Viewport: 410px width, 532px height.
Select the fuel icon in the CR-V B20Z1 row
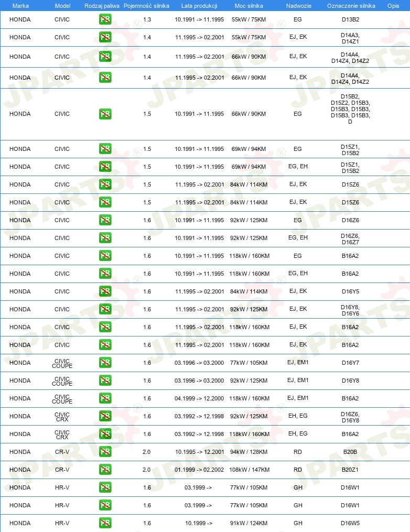[x=105, y=469]
